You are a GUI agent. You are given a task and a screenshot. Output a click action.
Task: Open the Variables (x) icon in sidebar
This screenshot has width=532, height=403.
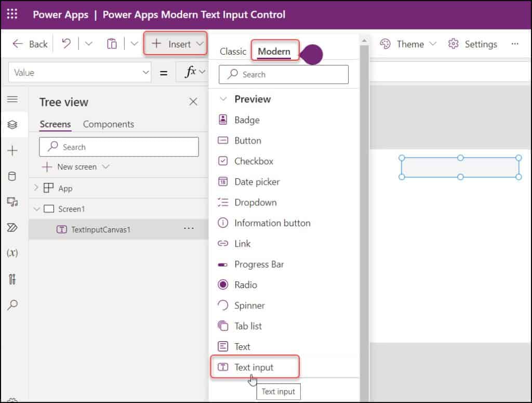click(x=12, y=253)
